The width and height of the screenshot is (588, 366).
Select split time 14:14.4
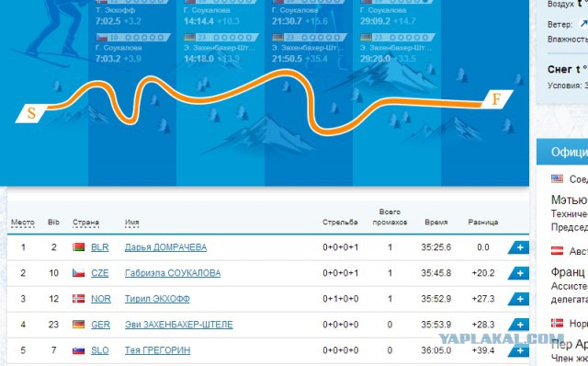click(198, 21)
